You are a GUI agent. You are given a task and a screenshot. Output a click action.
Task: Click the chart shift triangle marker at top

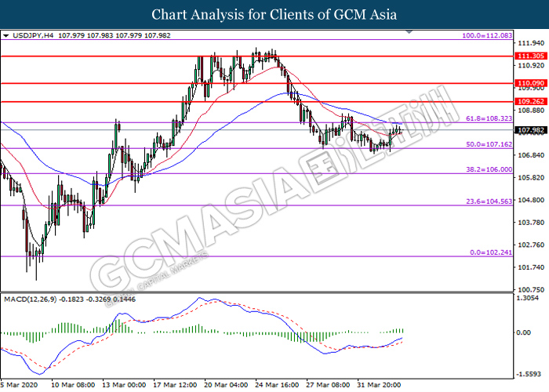[409, 32]
